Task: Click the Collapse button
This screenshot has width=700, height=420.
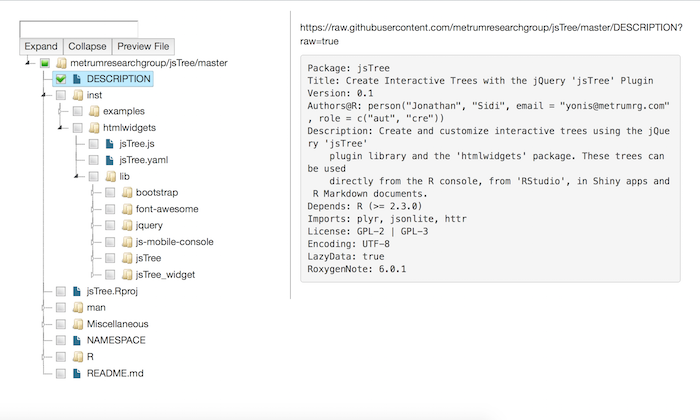Action: (87, 46)
